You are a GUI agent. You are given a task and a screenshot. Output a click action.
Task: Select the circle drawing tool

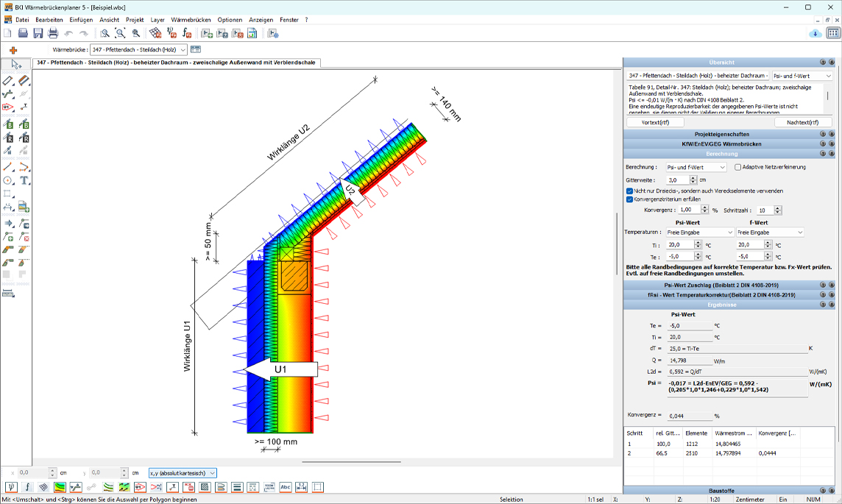7,181
